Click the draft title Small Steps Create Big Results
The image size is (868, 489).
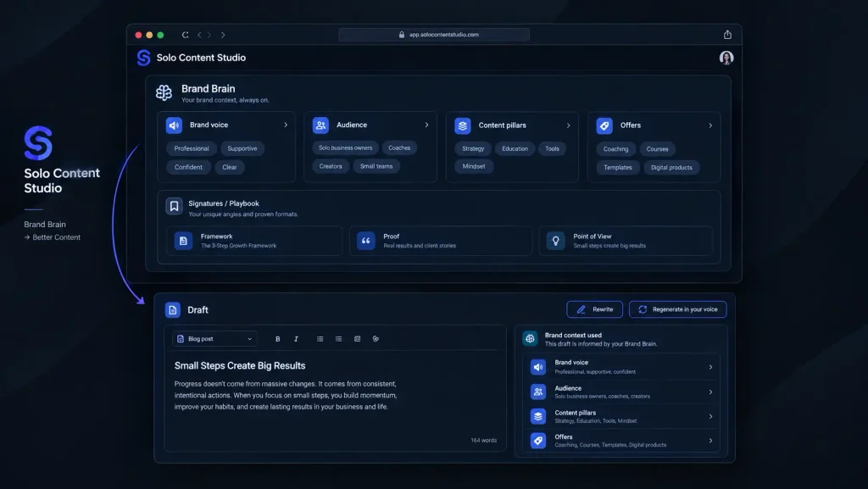(x=240, y=365)
